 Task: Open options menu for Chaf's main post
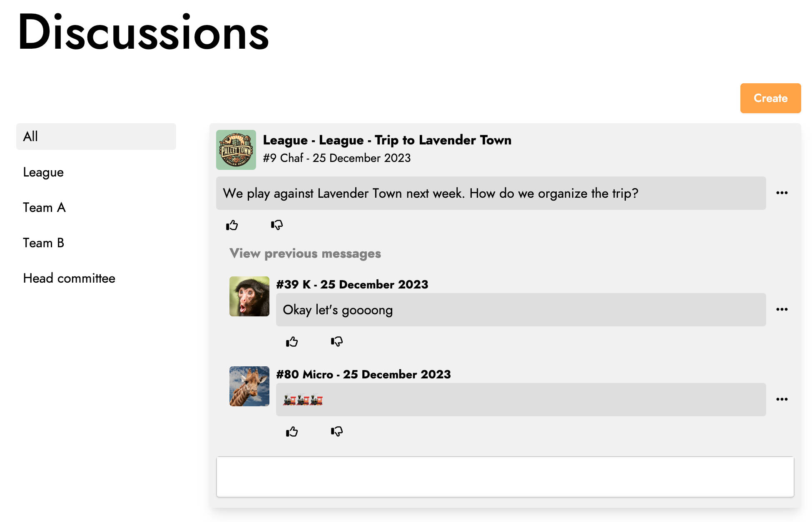tap(782, 193)
